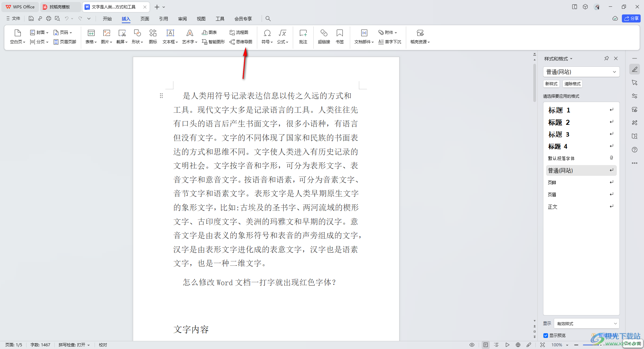Open the Shapes gallery
Viewport: 644px width, 349px height.
(x=138, y=37)
